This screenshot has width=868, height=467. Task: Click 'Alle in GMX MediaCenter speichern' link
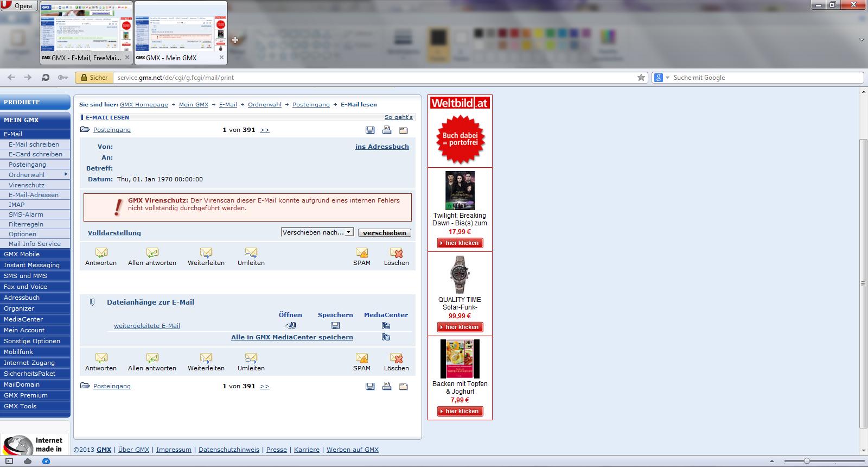pyautogui.click(x=292, y=337)
